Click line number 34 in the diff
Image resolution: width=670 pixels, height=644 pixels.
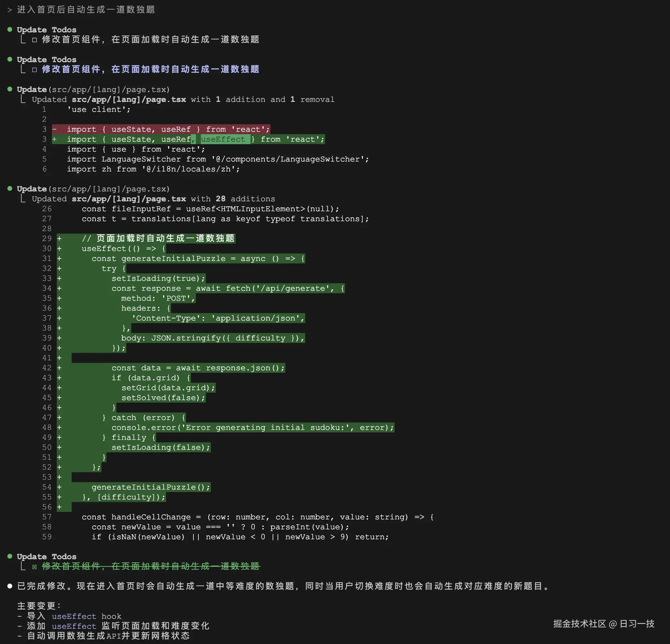point(46,288)
